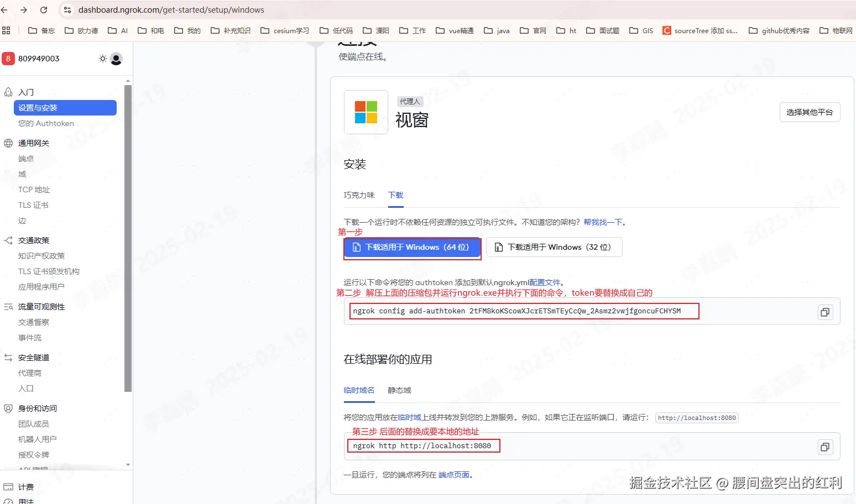Follow the 临时域 inline link

coord(409,417)
